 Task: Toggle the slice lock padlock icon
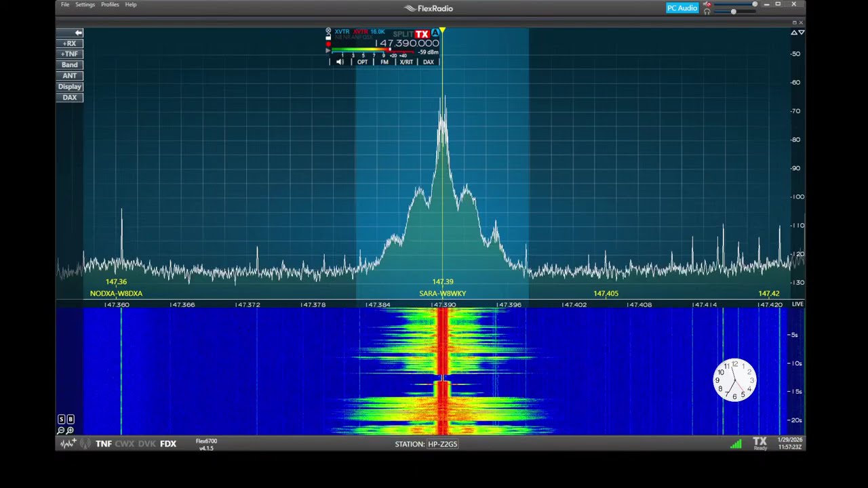tap(328, 38)
